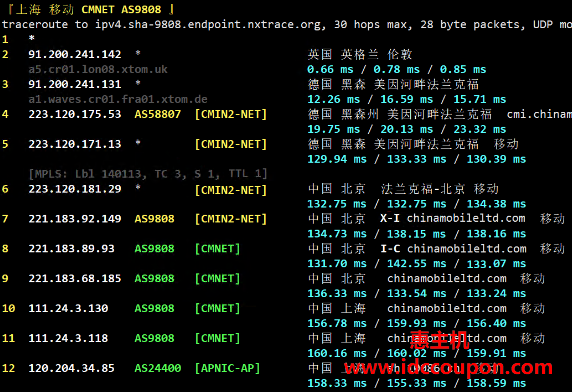This screenshot has height=392, width=572.
Task: Select IP address 221.183.89.93
Action: [x=72, y=249]
